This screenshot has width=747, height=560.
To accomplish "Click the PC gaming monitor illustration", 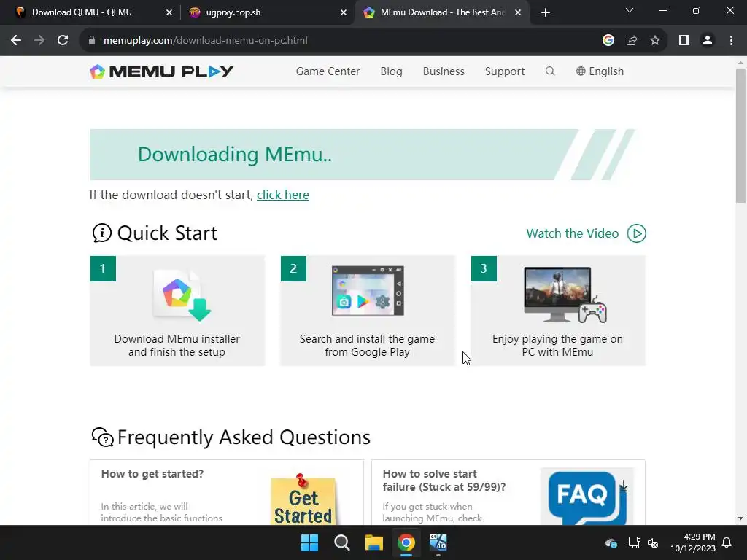I will pyautogui.click(x=565, y=295).
